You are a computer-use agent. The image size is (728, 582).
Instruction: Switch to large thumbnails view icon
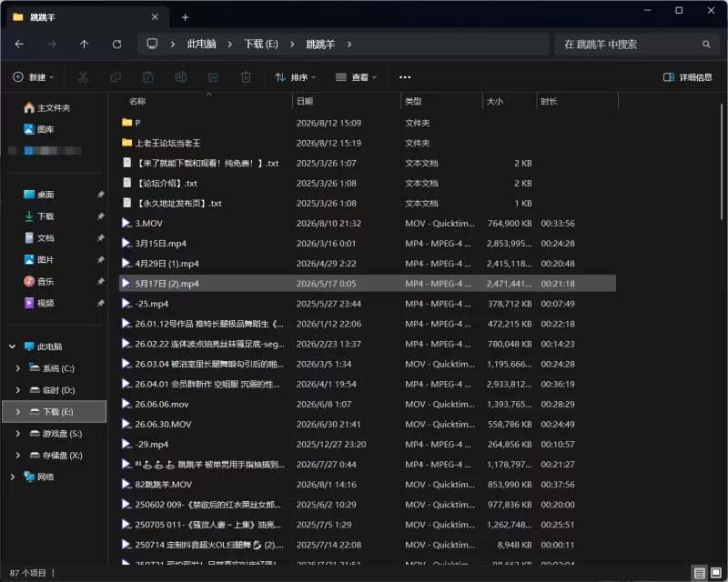pyautogui.click(x=716, y=573)
